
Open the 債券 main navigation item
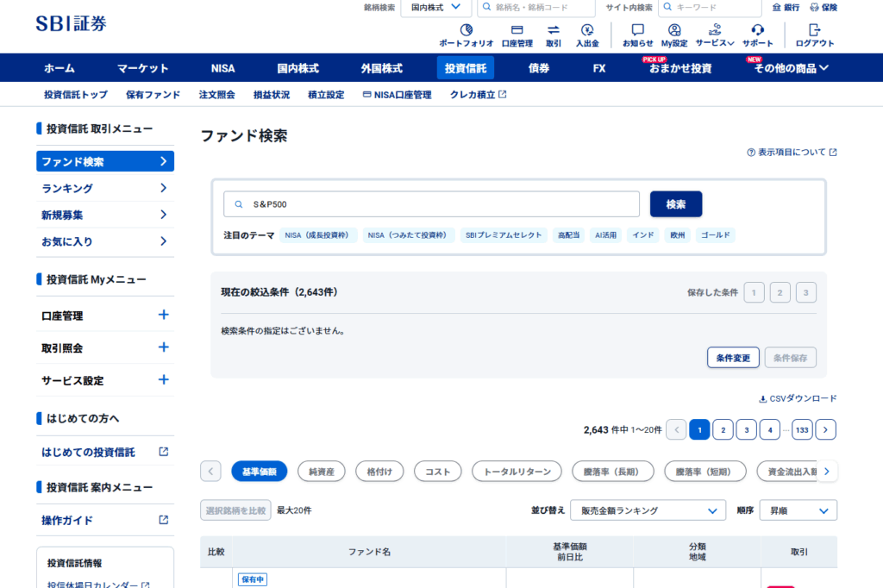click(538, 68)
